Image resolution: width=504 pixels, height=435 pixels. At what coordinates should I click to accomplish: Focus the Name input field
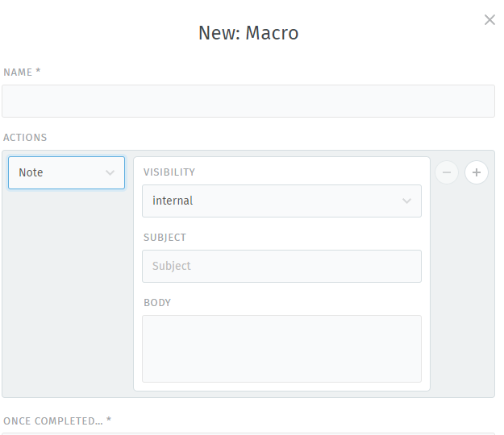(x=248, y=101)
